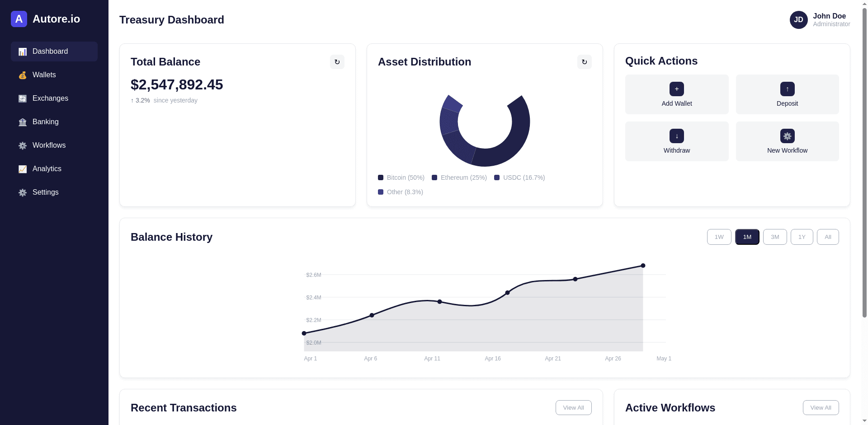Screen dimensions: 868x425
Task: Open the JD user avatar
Action: coord(799,20)
